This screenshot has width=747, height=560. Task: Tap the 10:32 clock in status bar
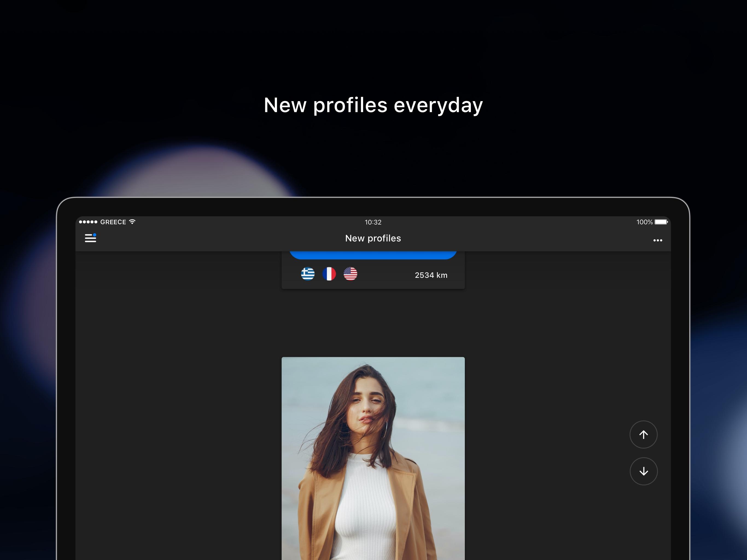click(x=373, y=222)
